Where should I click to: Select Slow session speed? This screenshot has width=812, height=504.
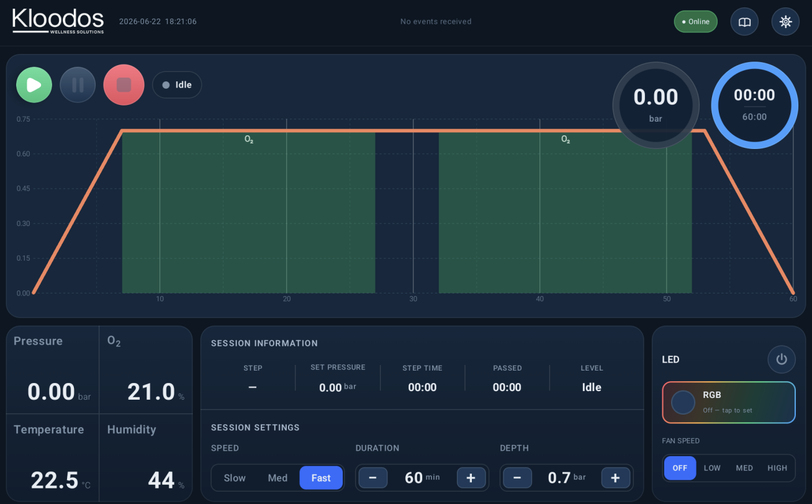235,478
